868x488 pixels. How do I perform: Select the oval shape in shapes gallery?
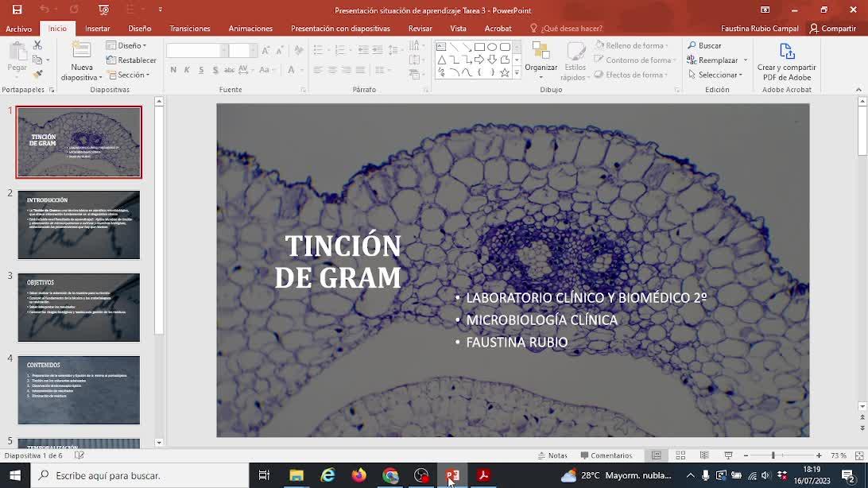pos(492,47)
